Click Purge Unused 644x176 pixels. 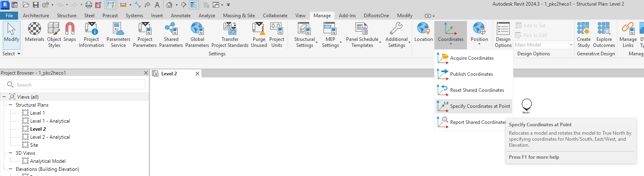259,35
